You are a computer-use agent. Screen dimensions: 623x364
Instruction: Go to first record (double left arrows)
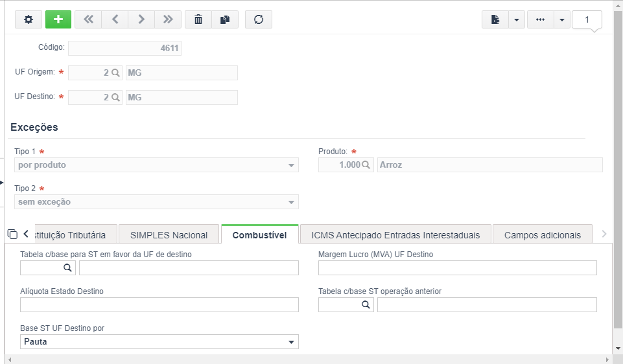click(88, 19)
